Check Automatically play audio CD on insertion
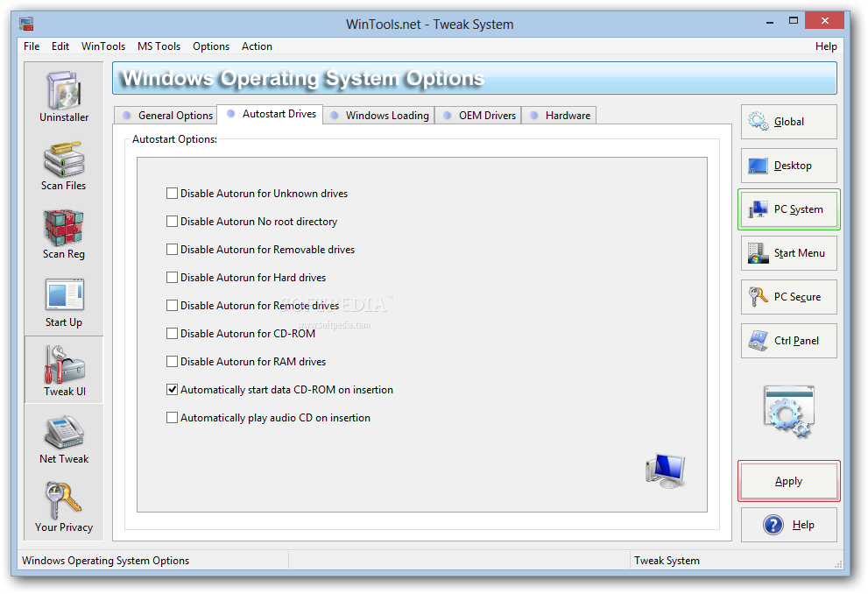Image resolution: width=868 pixels, height=594 pixels. [x=173, y=417]
